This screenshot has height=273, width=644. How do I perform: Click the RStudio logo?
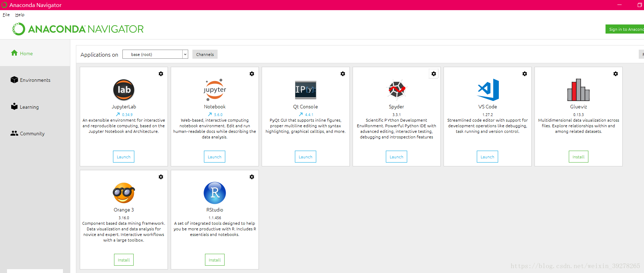[x=215, y=193]
